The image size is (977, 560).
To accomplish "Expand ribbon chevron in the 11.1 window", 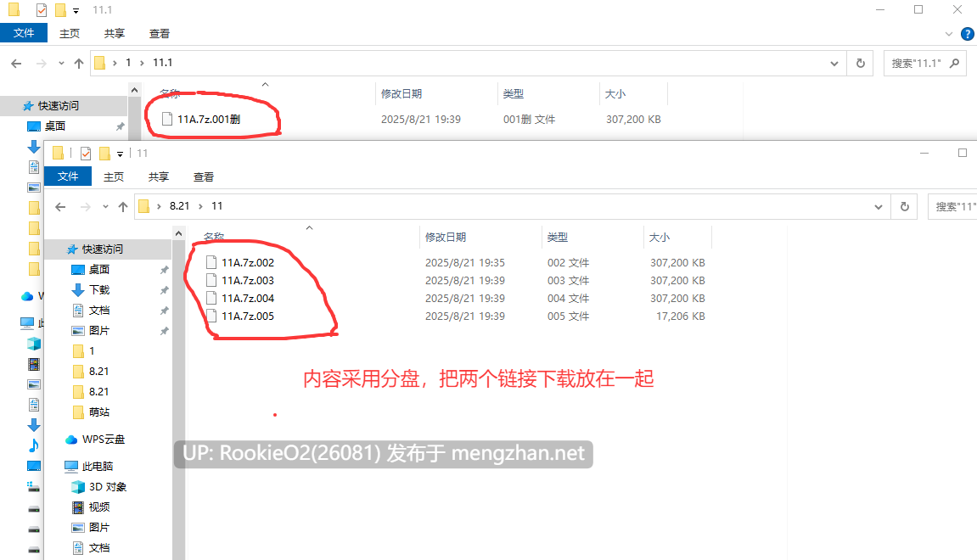I will click(948, 34).
